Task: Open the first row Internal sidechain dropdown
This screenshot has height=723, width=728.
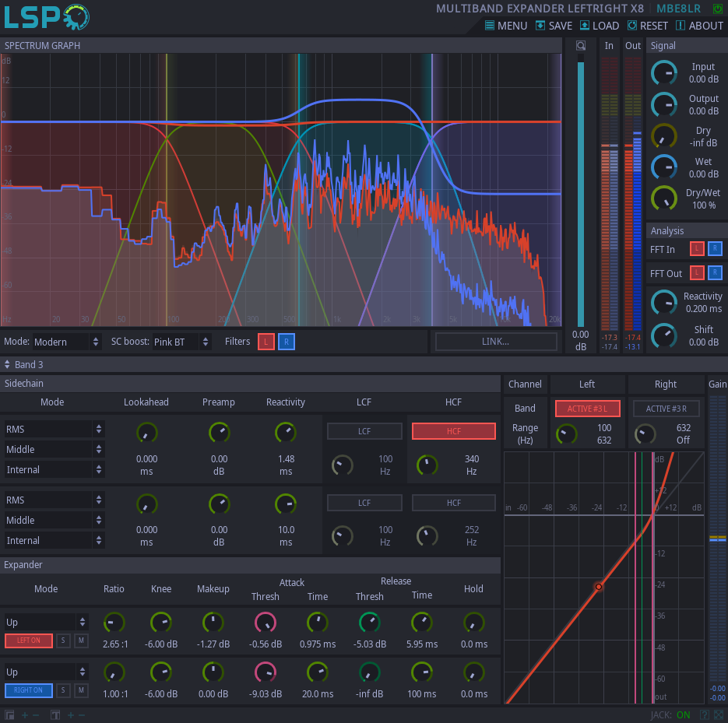Action: tap(54, 469)
